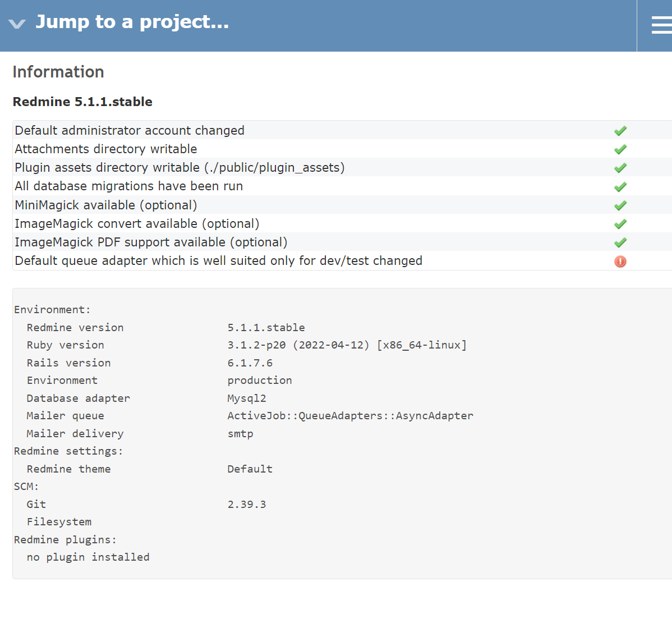The height and width of the screenshot is (623, 672).
Task: Click the Ruby version label
Action: (65, 345)
